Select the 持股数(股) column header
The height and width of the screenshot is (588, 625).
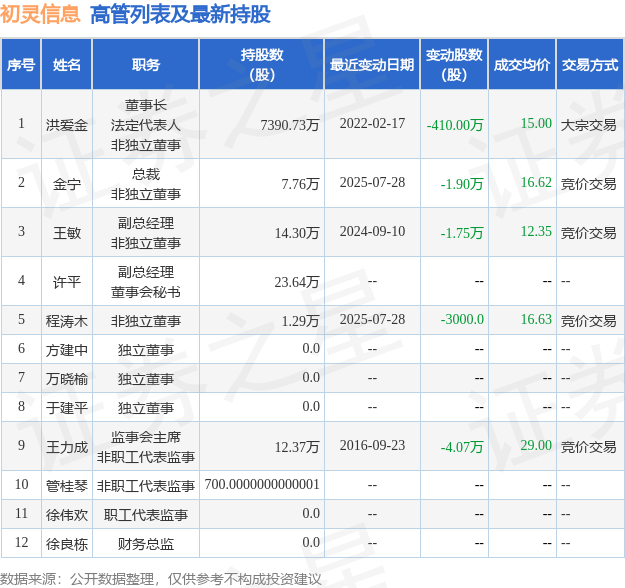262,65
